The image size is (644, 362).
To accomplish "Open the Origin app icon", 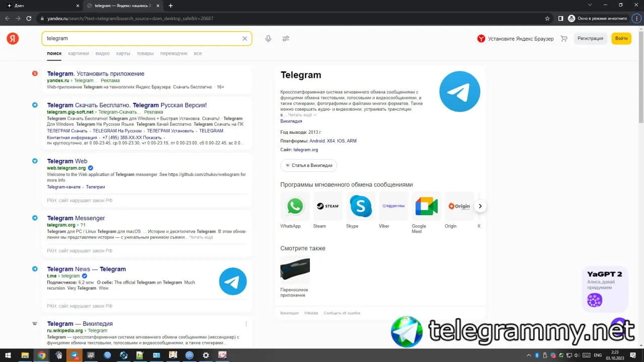I will coord(459,206).
